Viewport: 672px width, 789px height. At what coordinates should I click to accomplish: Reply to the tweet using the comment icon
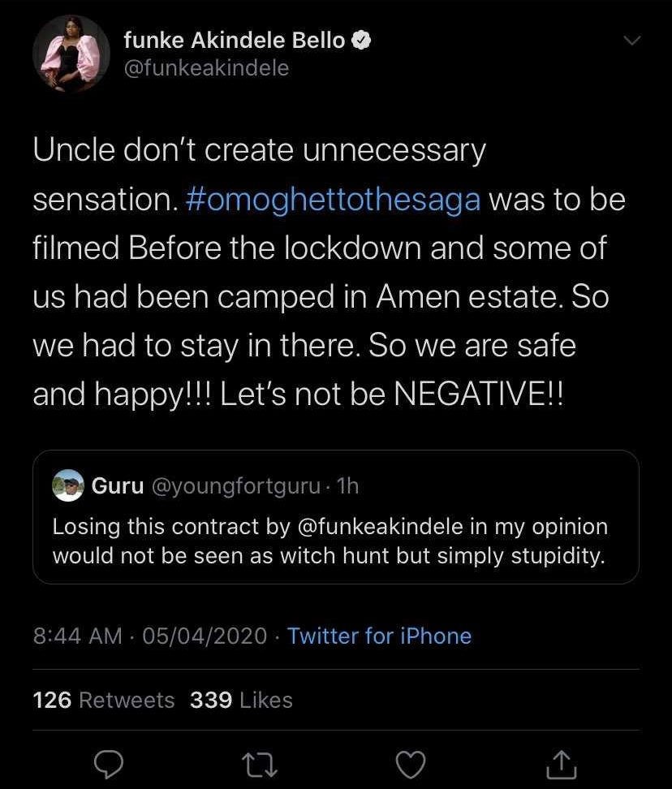(x=109, y=763)
